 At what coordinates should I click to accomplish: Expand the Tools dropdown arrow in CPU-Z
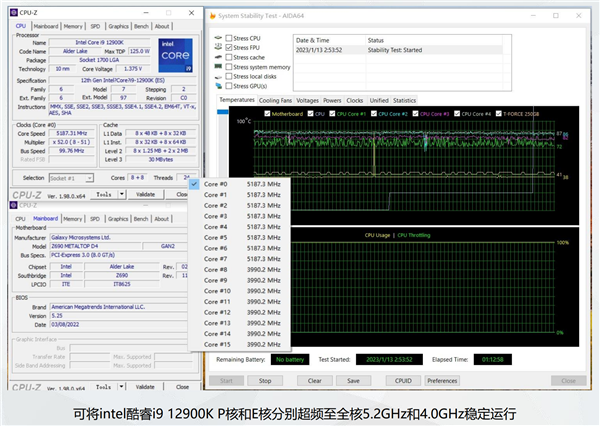[123, 194]
